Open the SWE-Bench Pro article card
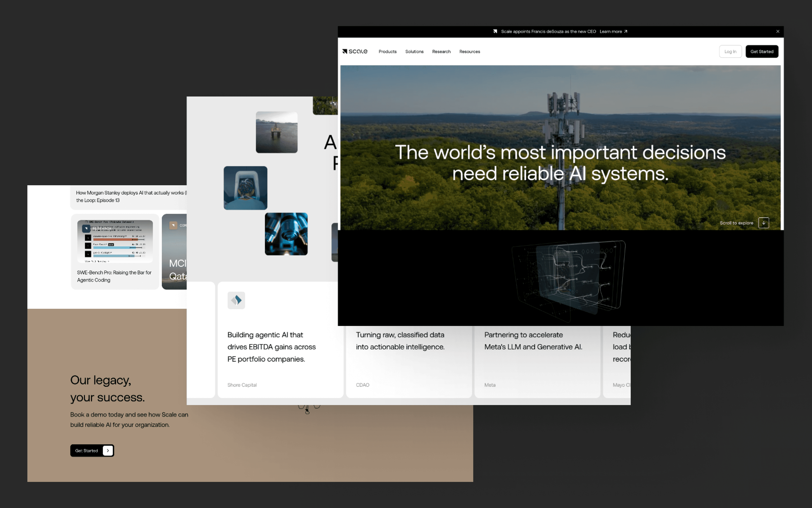Viewport: 812px width, 508px height. point(115,252)
